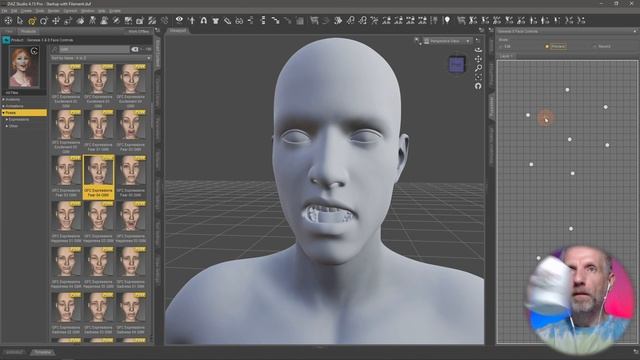
Task: Click the up-arrow icon beside the eye icon
Action: pyautogui.click(x=191, y=20)
